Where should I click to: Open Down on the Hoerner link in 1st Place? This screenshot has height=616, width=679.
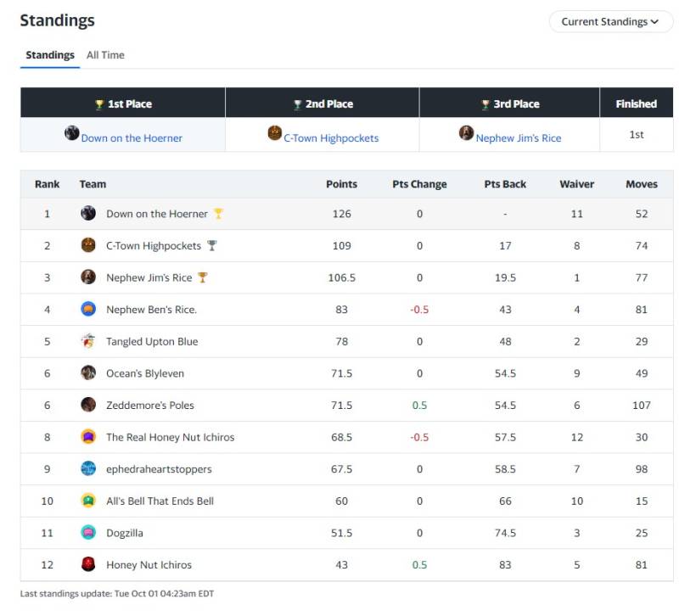(x=132, y=138)
